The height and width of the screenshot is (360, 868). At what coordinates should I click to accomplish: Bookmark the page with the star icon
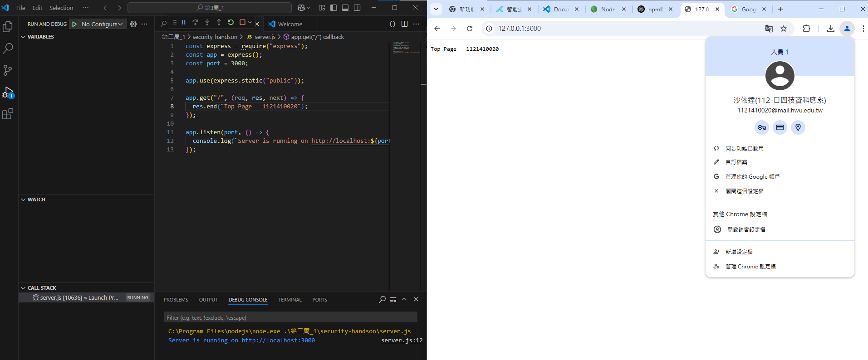784,29
